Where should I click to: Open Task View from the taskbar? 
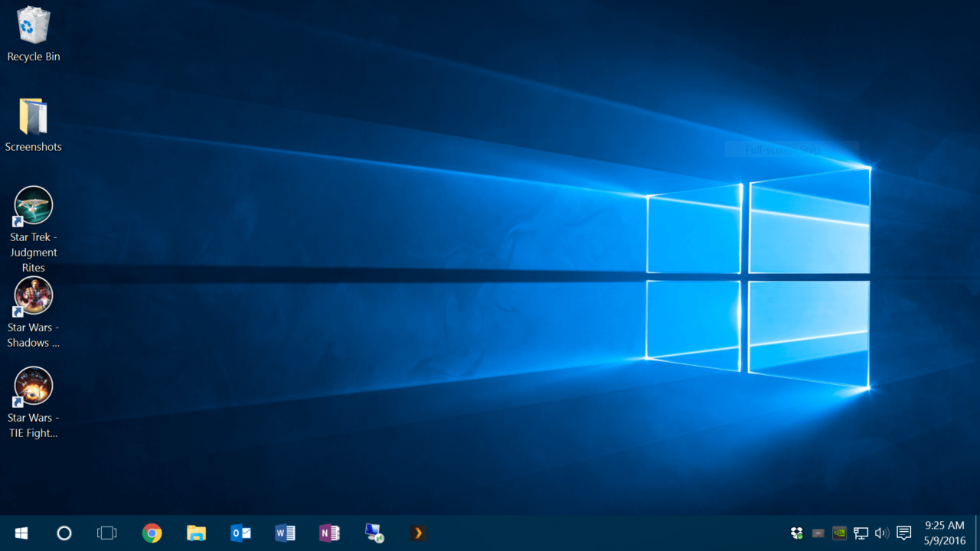point(106,533)
